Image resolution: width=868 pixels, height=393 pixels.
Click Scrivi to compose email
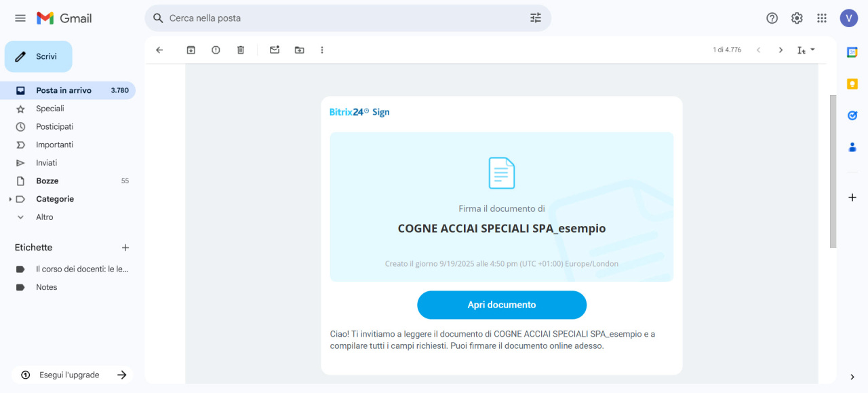pos(39,56)
